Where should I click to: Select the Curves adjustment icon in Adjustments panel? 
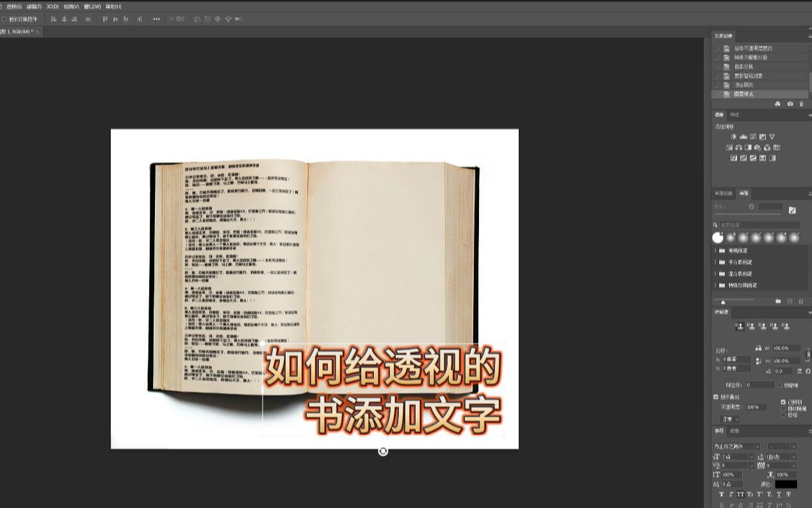[x=753, y=136]
